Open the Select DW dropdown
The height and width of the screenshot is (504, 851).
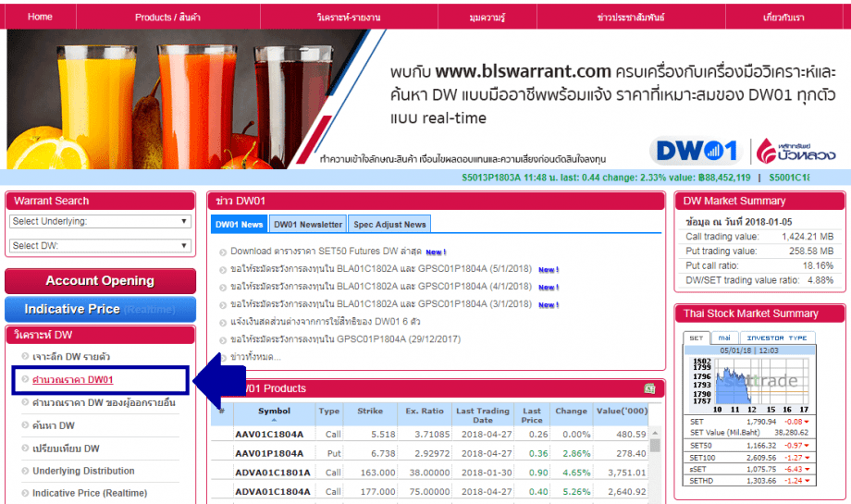click(100, 246)
